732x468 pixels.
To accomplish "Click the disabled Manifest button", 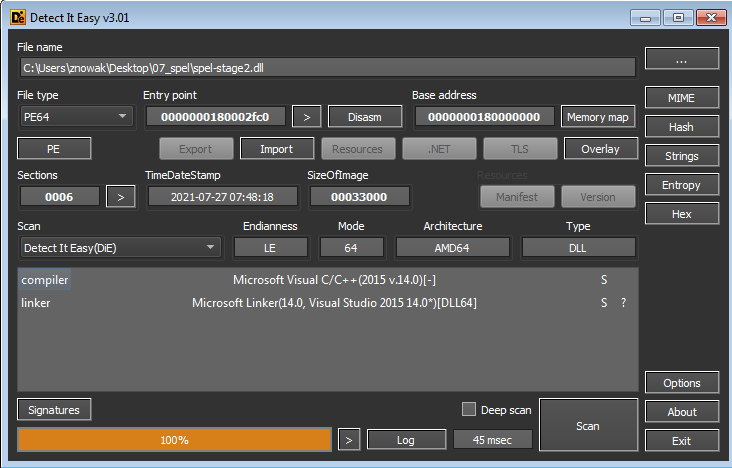I will 517,197.
